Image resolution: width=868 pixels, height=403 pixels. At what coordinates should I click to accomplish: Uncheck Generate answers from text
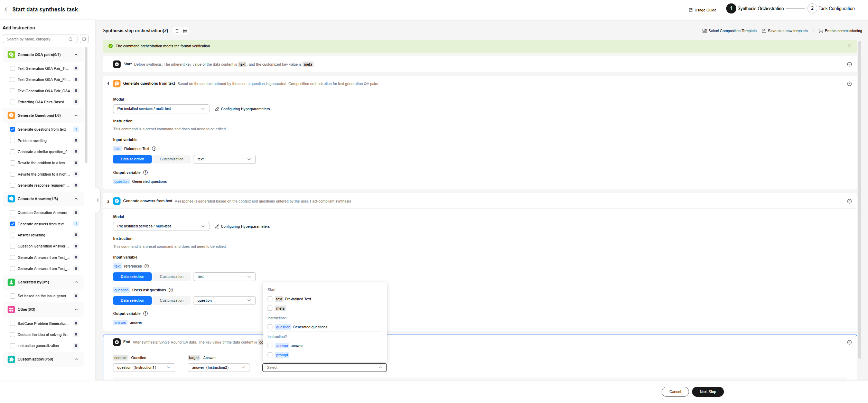point(13,224)
